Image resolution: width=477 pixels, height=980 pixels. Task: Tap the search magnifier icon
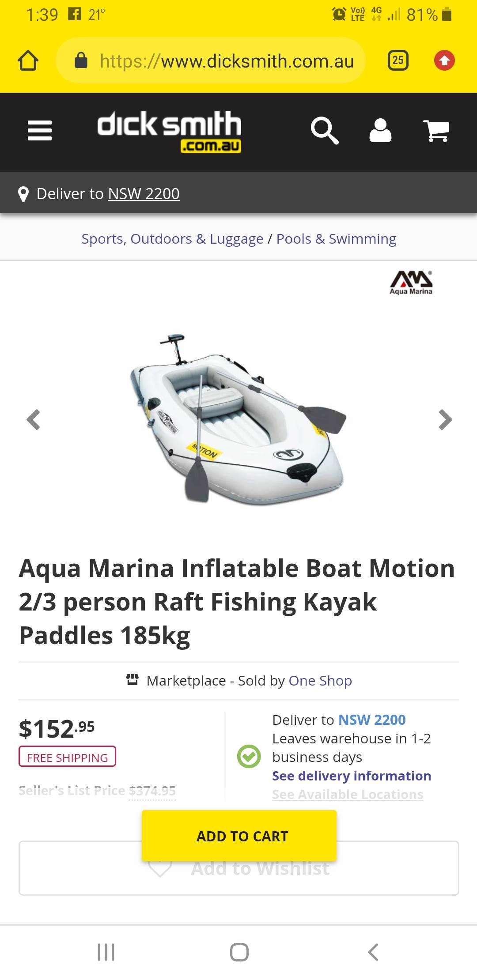coord(325,131)
